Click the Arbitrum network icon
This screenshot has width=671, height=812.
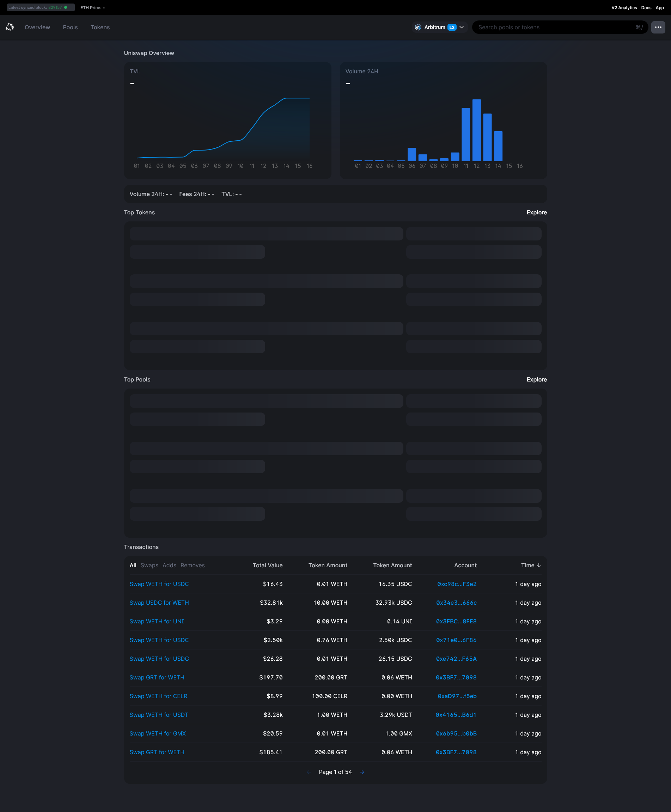pos(418,27)
